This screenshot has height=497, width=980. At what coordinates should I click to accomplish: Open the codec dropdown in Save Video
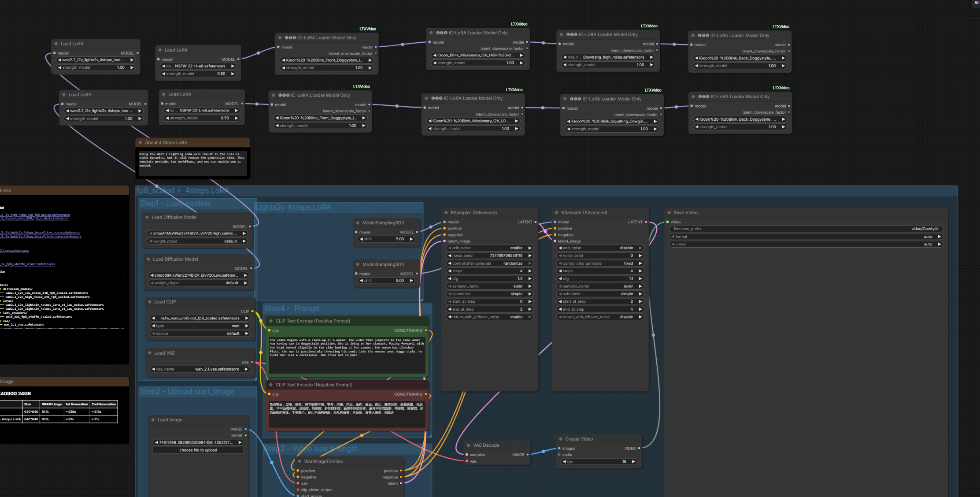tap(806, 244)
